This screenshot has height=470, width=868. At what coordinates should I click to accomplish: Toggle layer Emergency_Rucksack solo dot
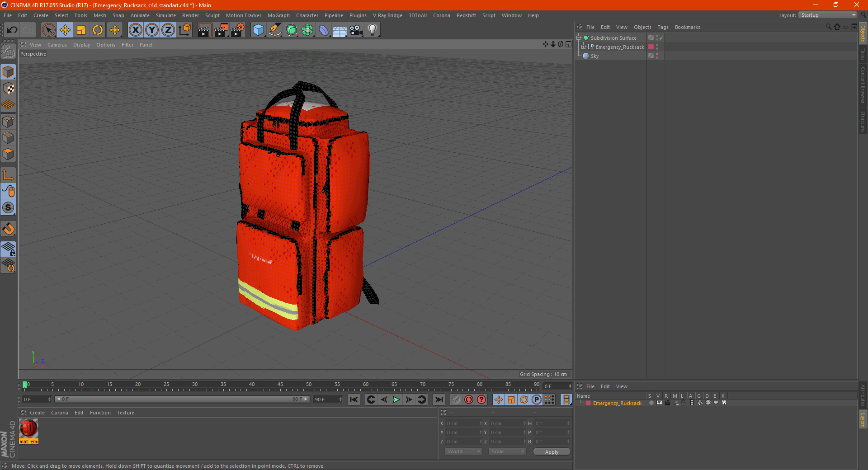click(x=651, y=403)
